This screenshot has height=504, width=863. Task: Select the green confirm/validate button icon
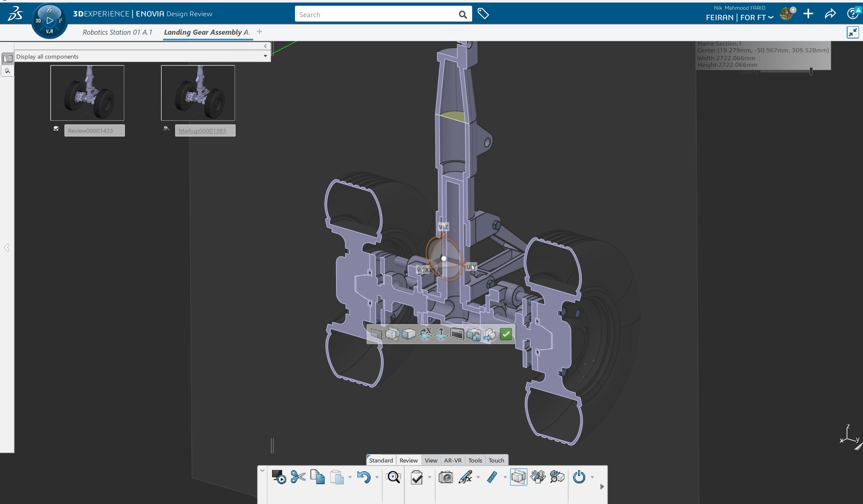506,334
